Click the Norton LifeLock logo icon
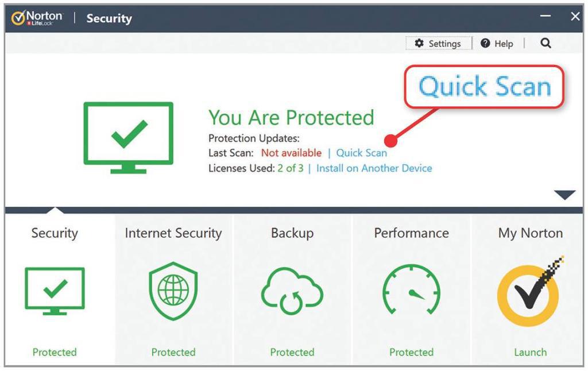Viewport: 588px width, 371px height. pyautogui.click(x=18, y=18)
